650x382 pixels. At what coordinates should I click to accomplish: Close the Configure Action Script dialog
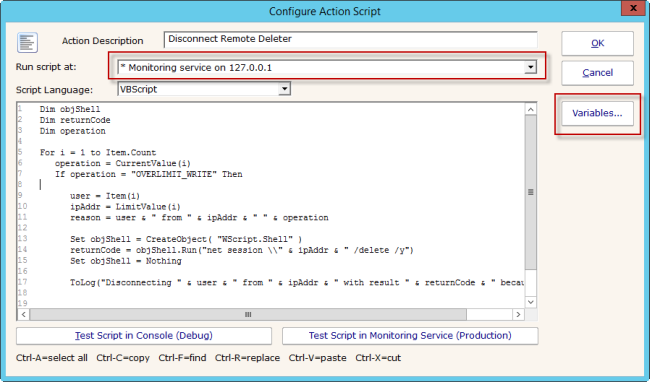pyautogui.click(x=633, y=8)
